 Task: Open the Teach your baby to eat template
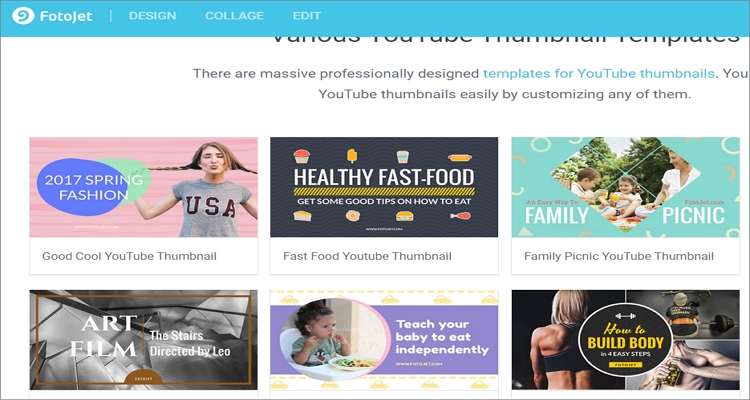tap(384, 340)
